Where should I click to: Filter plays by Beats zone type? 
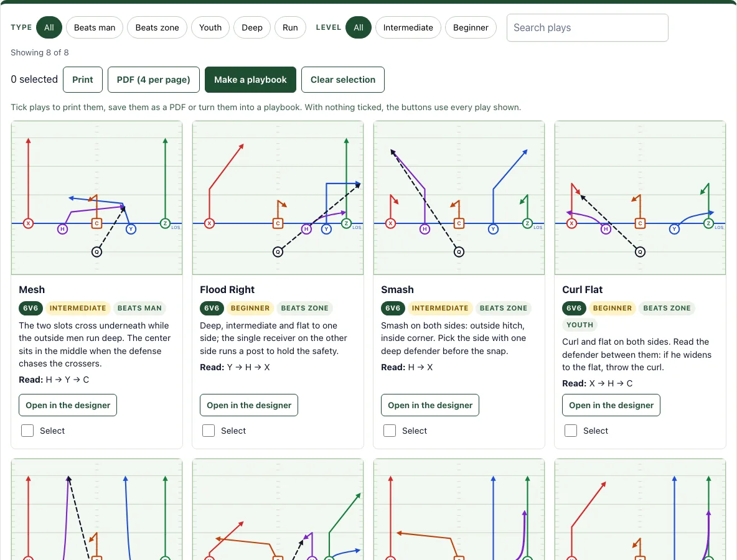[x=157, y=28]
